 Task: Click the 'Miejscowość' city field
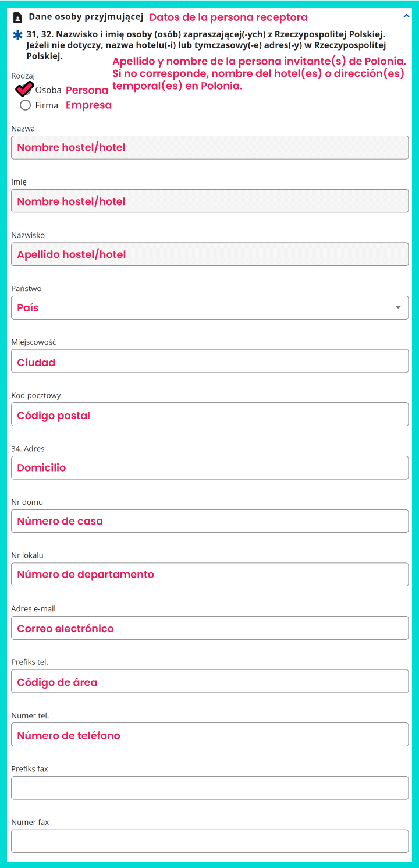click(210, 361)
